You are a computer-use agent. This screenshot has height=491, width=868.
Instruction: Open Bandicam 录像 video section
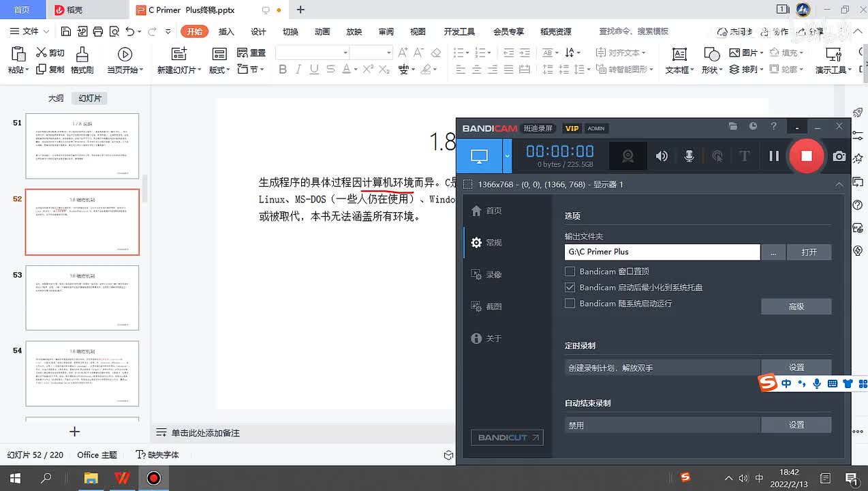pyautogui.click(x=487, y=275)
